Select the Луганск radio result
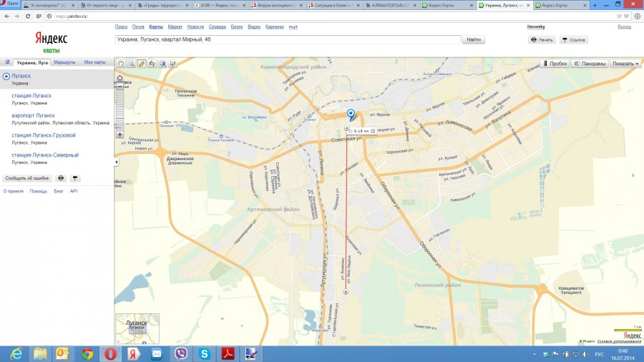The width and height of the screenshot is (644, 362). 6,75
